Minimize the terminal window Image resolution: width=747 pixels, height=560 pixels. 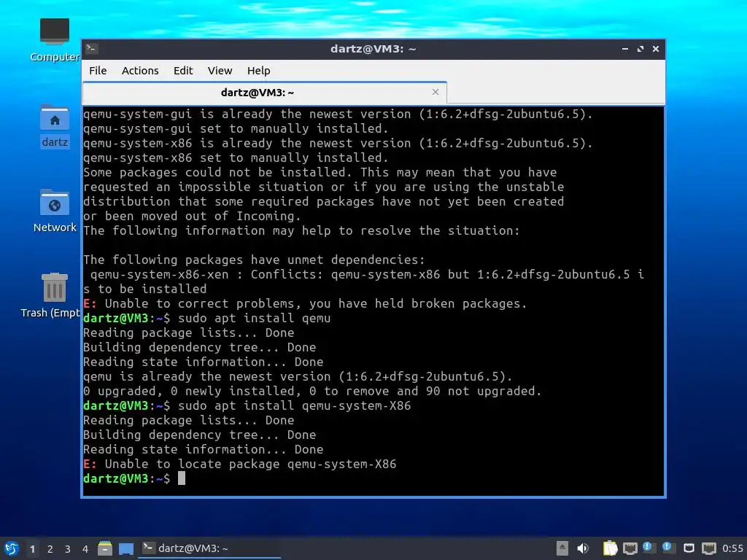[x=625, y=49]
